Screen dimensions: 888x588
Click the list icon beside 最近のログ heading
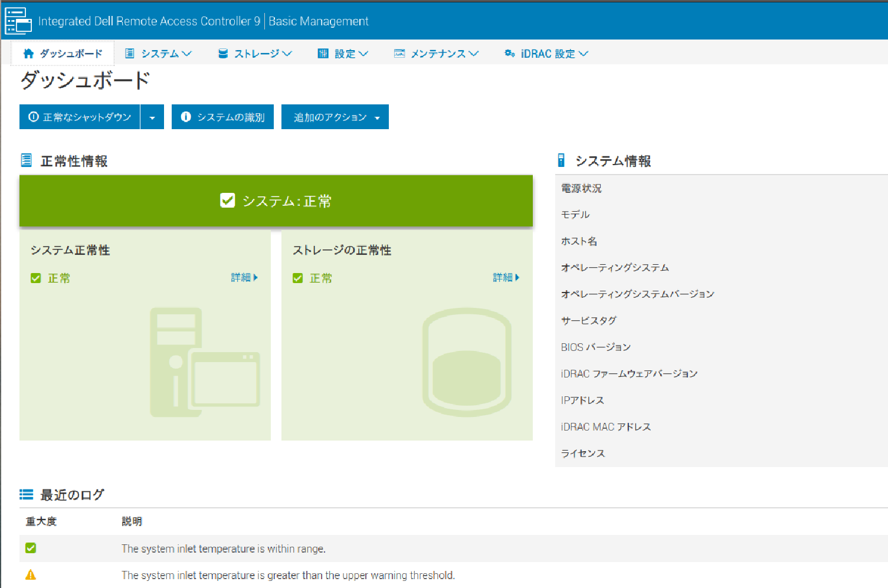pyautogui.click(x=26, y=495)
